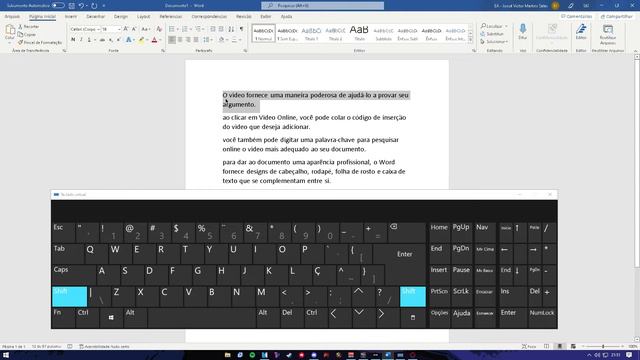Click the Comentários button

[x=576, y=17]
